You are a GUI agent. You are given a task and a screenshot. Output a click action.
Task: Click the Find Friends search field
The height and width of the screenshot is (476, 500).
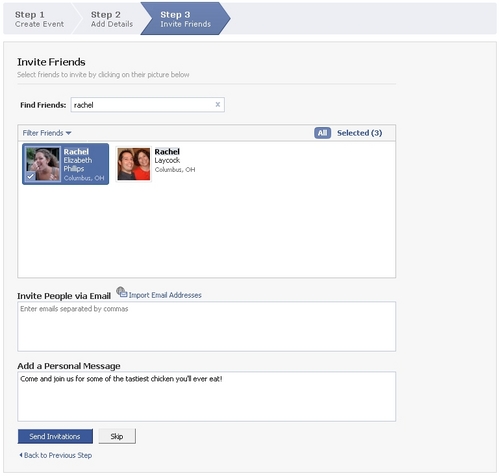click(x=147, y=105)
